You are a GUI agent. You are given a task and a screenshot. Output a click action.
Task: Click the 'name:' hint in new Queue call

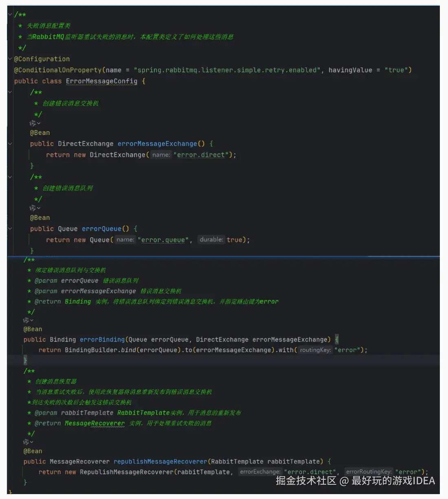click(x=125, y=240)
